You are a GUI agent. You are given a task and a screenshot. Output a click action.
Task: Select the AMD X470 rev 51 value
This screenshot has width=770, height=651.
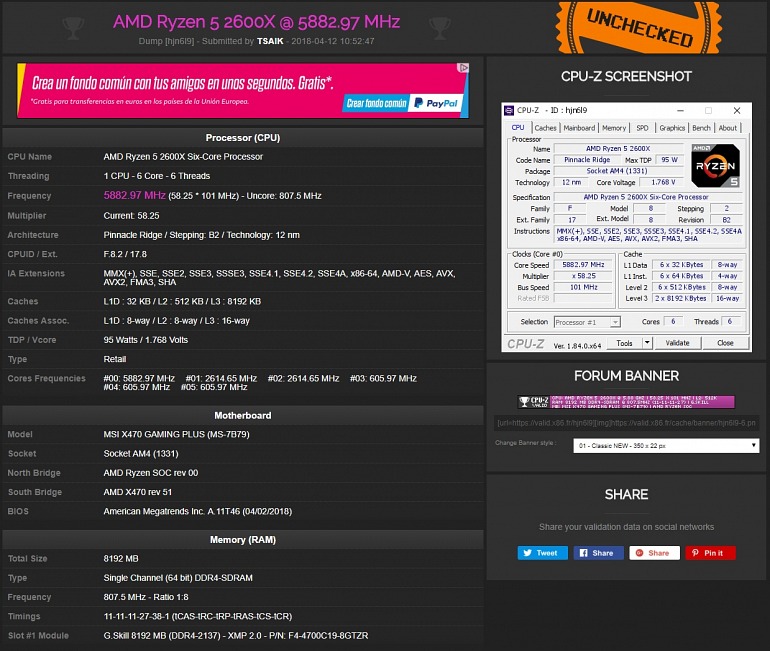(x=138, y=492)
